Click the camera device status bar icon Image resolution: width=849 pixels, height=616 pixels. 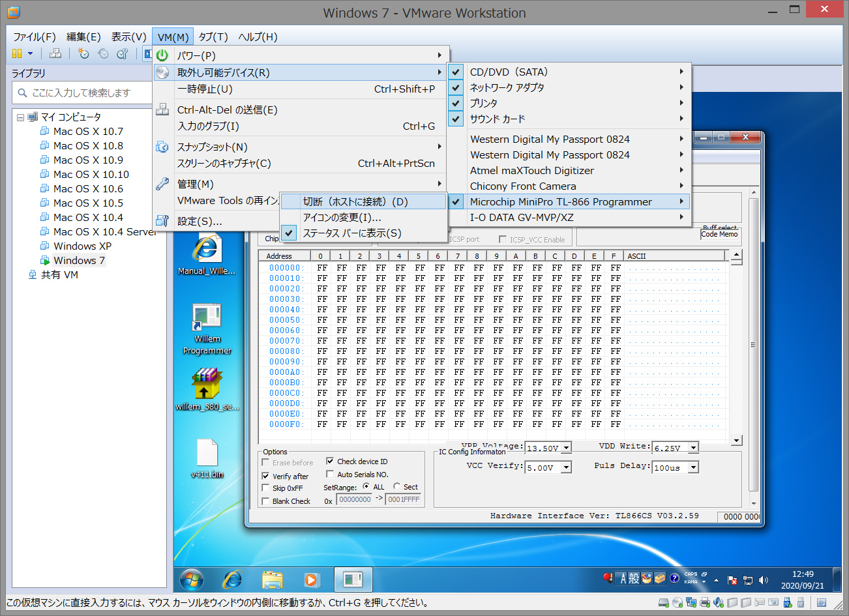tap(773, 602)
